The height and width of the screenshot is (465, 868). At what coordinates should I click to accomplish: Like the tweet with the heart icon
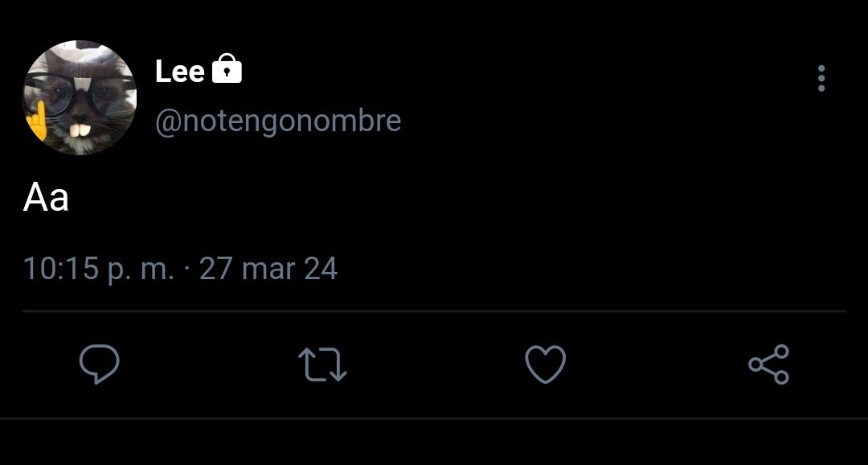click(545, 364)
